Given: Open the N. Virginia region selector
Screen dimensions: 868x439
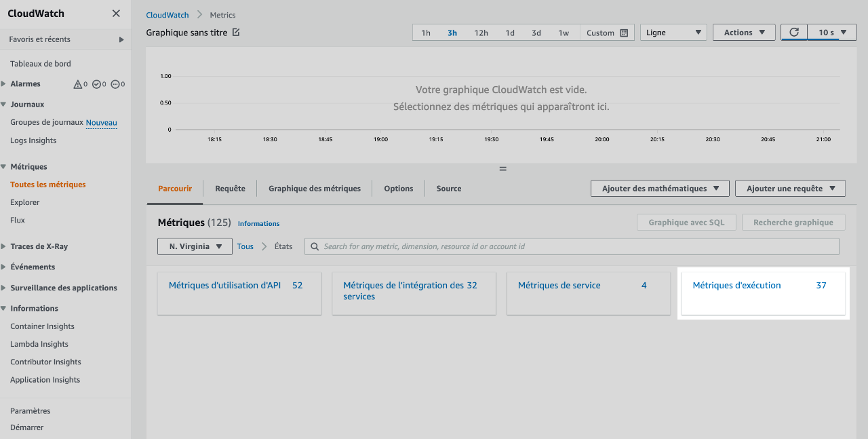Looking at the screenshot, I should tap(195, 246).
